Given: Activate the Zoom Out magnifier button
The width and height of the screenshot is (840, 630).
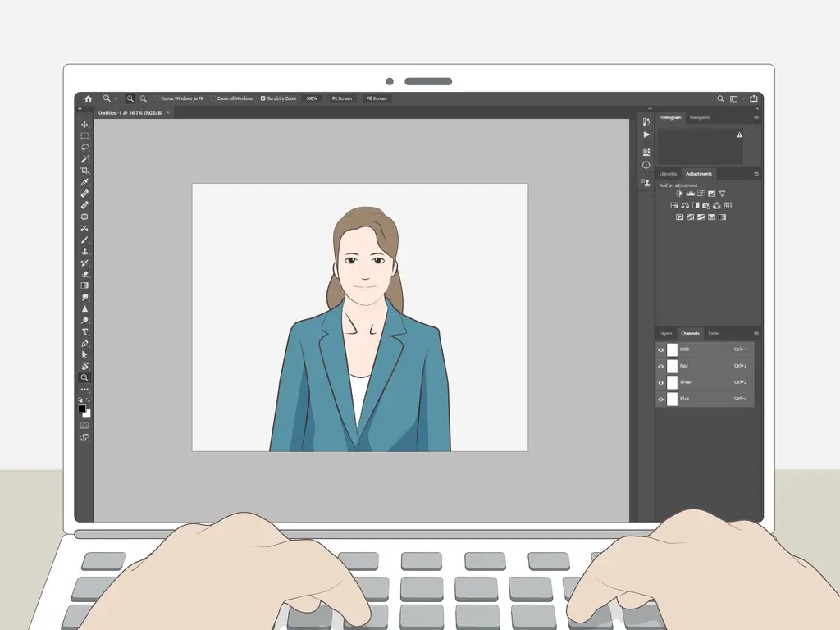Looking at the screenshot, I should [x=143, y=98].
